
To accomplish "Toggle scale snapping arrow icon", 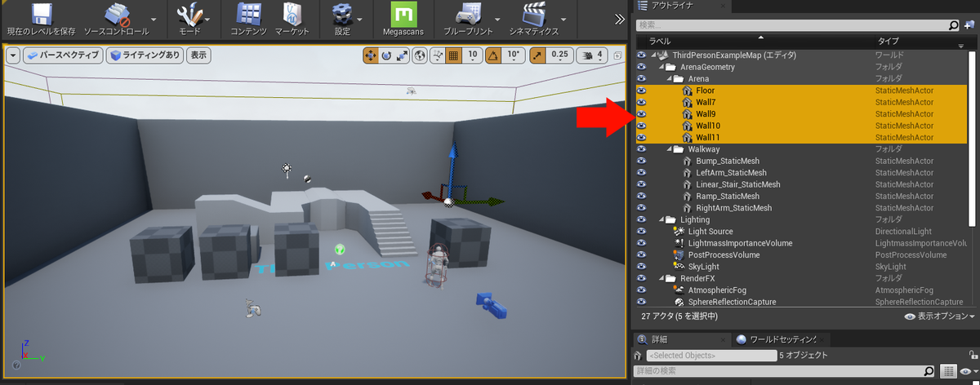I will 537,55.
